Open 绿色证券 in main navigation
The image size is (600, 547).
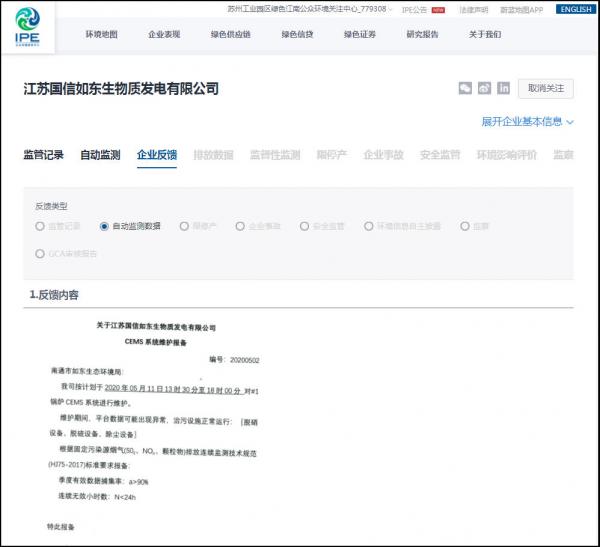[x=360, y=34]
